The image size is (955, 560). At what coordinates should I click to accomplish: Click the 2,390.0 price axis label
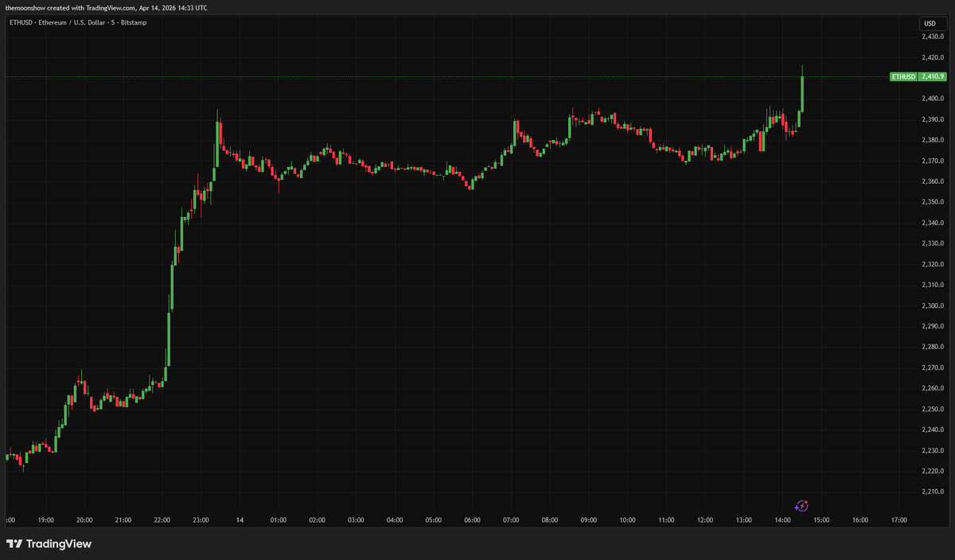(x=933, y=119)
